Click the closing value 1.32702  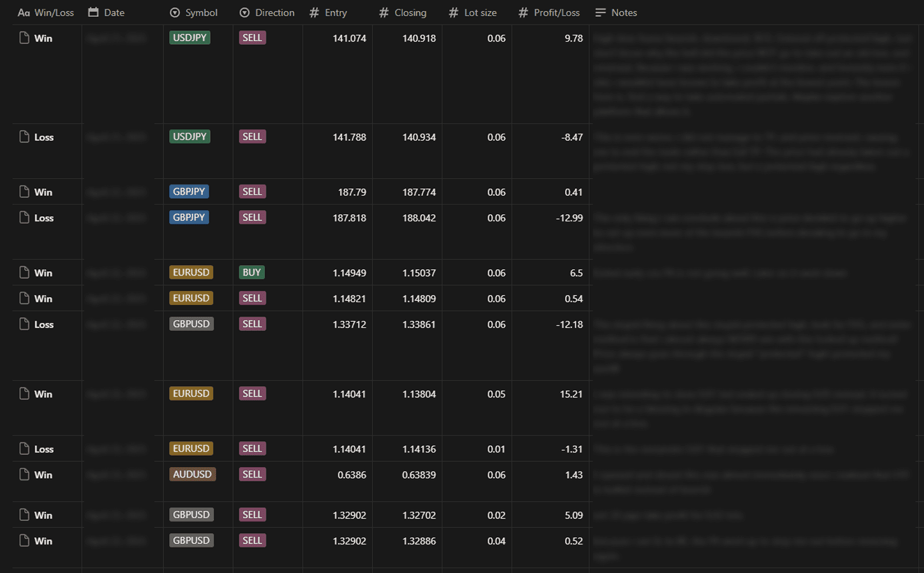click(x=419, y=516)
